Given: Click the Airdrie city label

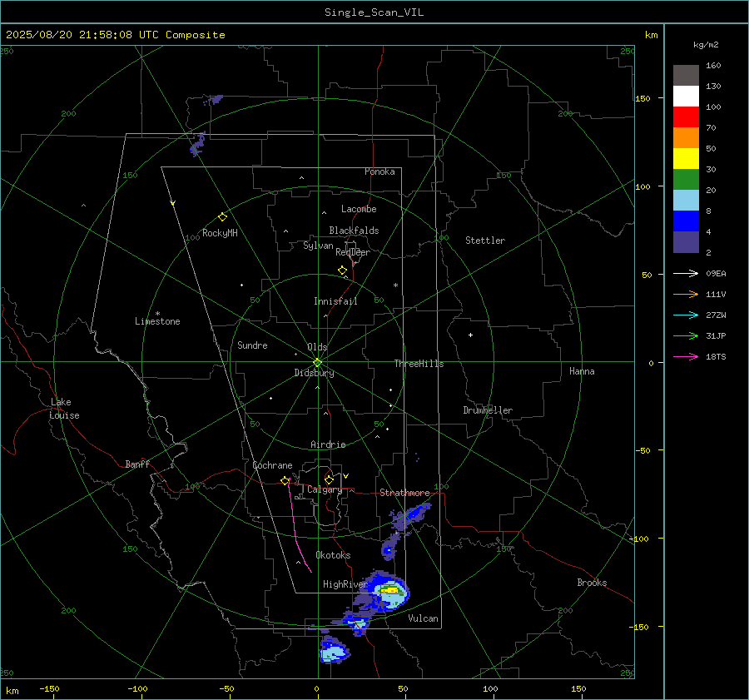Looking at the screenshot, I should click(x=328, y=444).
